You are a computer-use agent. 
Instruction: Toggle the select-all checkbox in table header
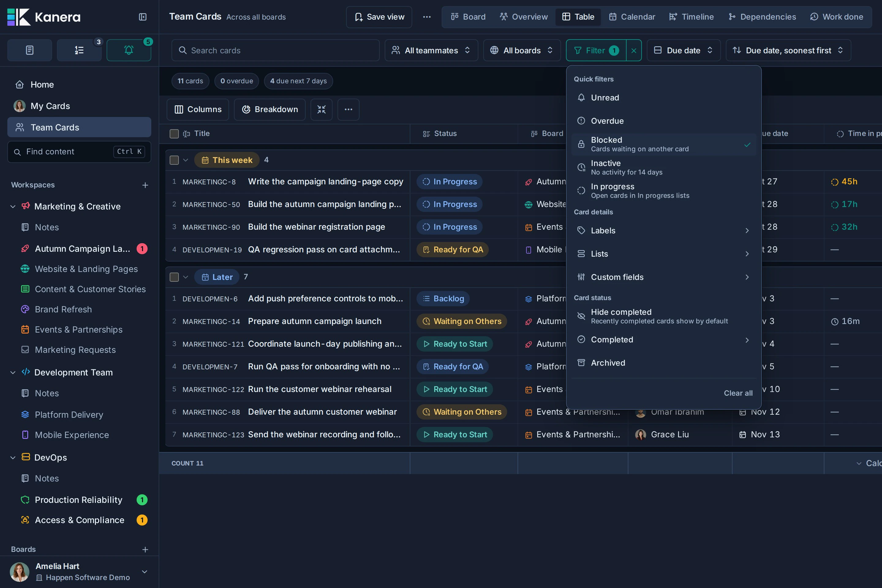coord(174,134)
